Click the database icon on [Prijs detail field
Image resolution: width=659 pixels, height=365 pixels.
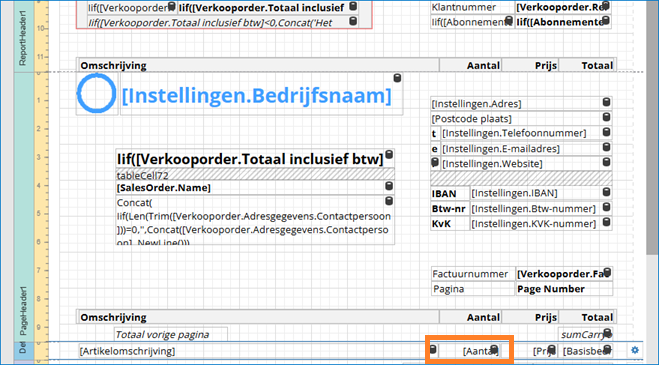pos(551,350)
